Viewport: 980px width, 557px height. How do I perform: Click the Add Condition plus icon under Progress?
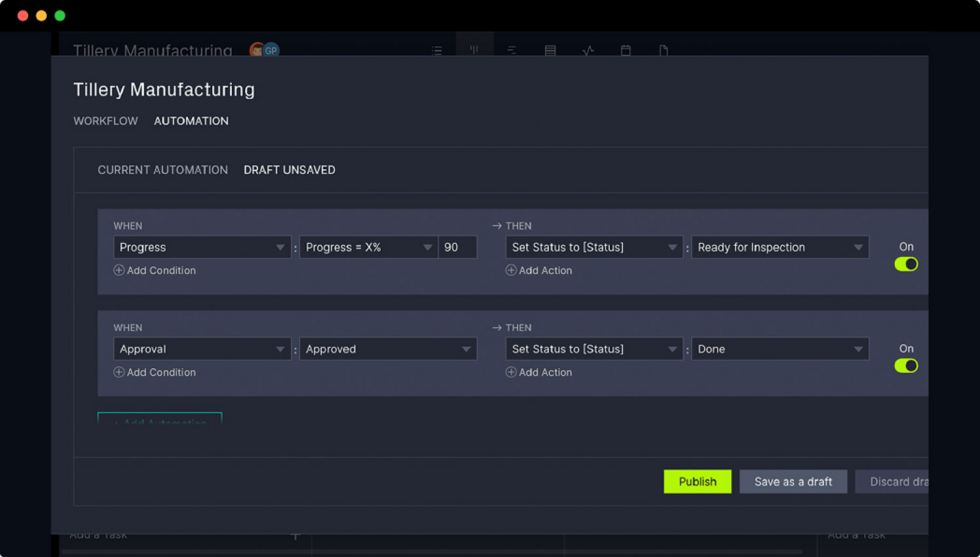[119, 270]
